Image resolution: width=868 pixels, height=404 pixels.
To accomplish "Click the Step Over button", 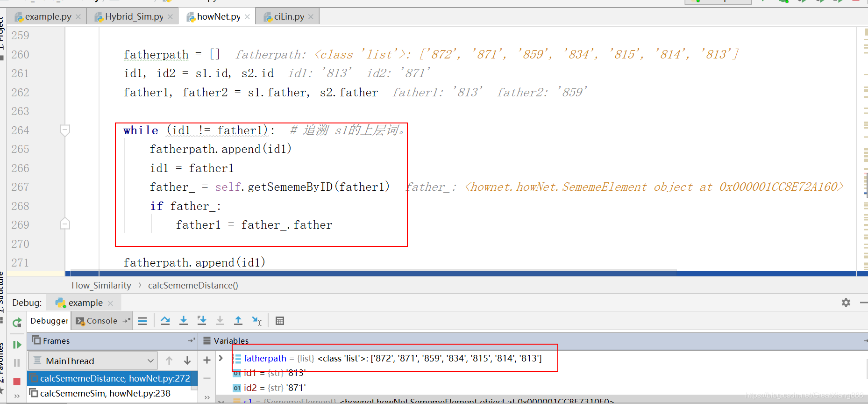I will click(165, 321).
